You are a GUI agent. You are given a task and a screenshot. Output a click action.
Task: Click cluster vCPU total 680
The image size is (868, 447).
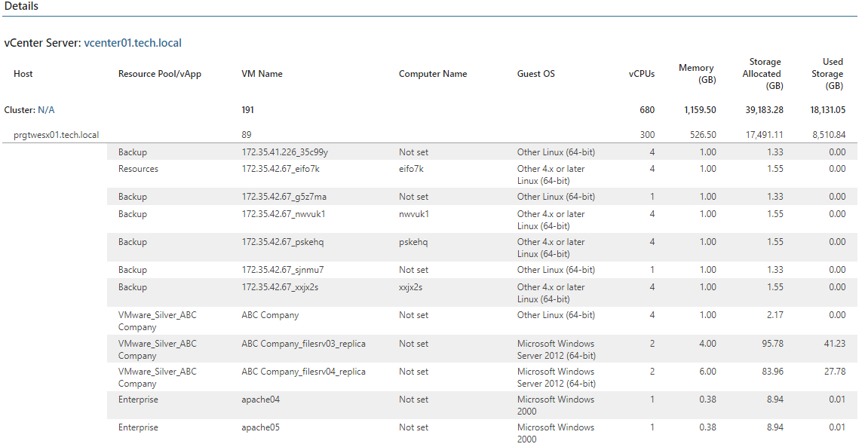point(647,110)
